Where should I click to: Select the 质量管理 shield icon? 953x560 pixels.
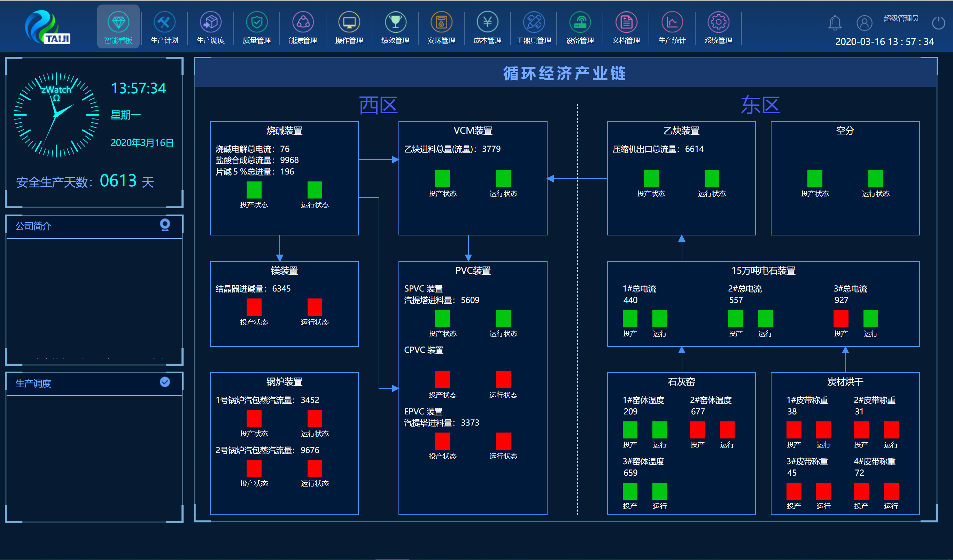(257, 22)
